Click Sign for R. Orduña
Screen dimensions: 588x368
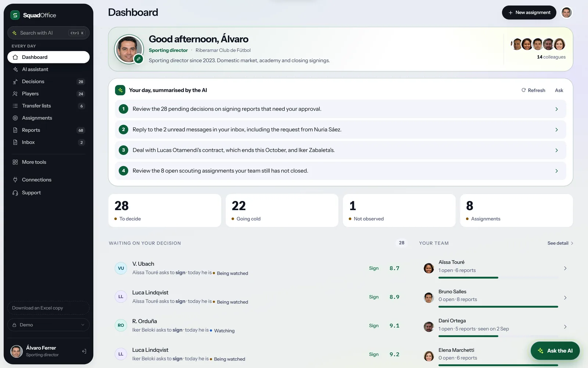(x=374, y=326)
